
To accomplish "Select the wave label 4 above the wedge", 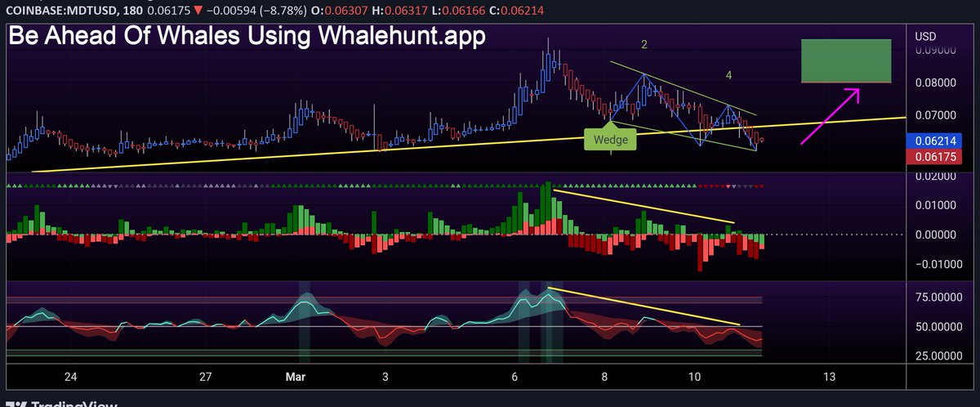I will 728,75.
